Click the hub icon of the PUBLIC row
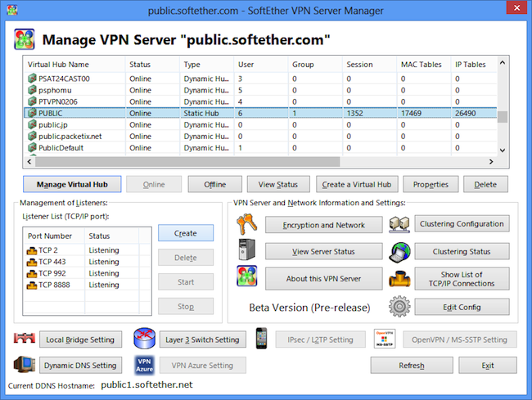Viewport: 532px width, 400px height. click(x=32, y=113)
